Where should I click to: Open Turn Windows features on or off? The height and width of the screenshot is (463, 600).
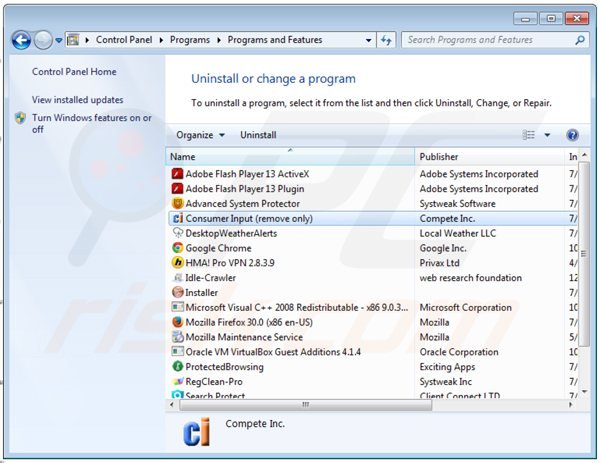[x=92, y=123]
